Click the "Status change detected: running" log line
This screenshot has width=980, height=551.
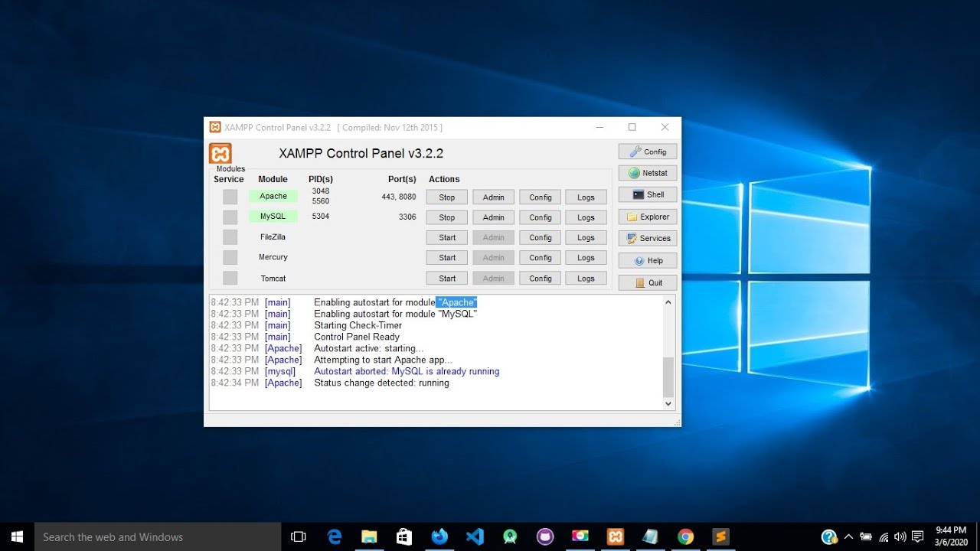[x=381, y=383]
